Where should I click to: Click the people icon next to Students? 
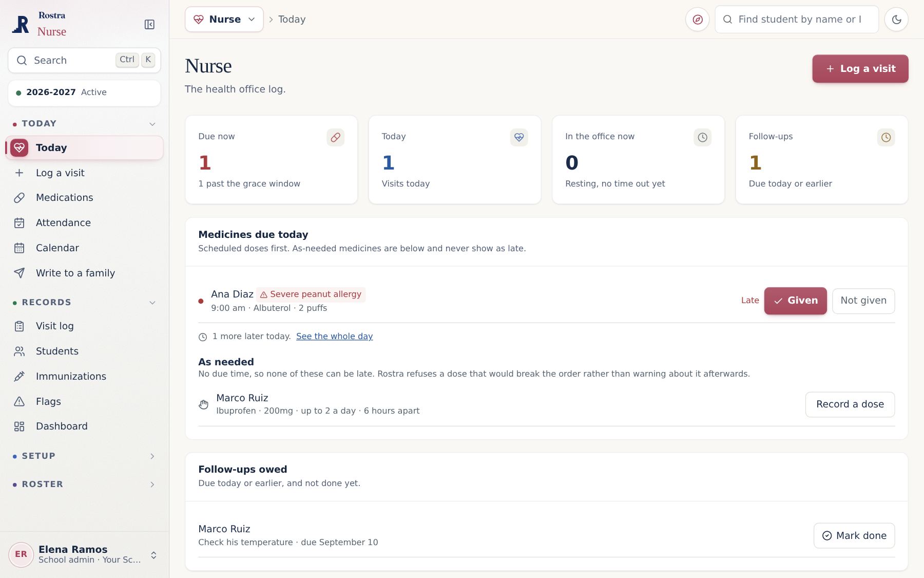tap(20, 351)
